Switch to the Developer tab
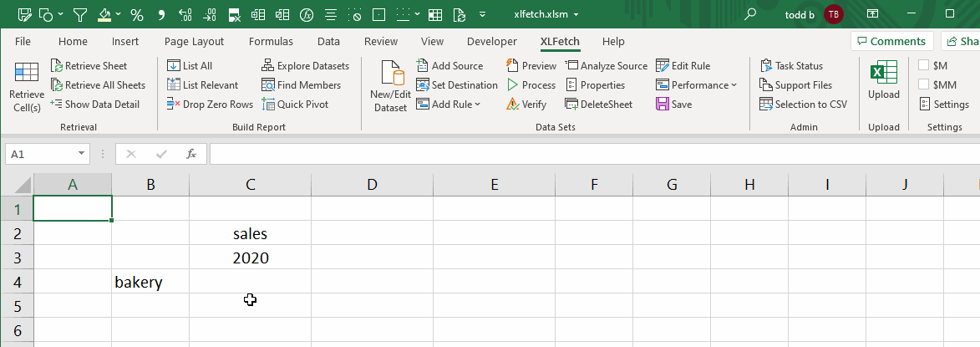The width and height of the screenshot is (980, 347). point(491,42)
